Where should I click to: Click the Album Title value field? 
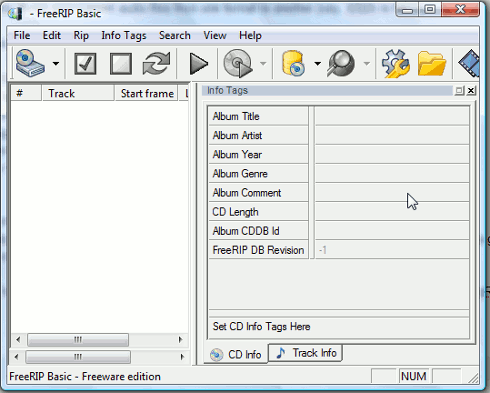(392, 116)
